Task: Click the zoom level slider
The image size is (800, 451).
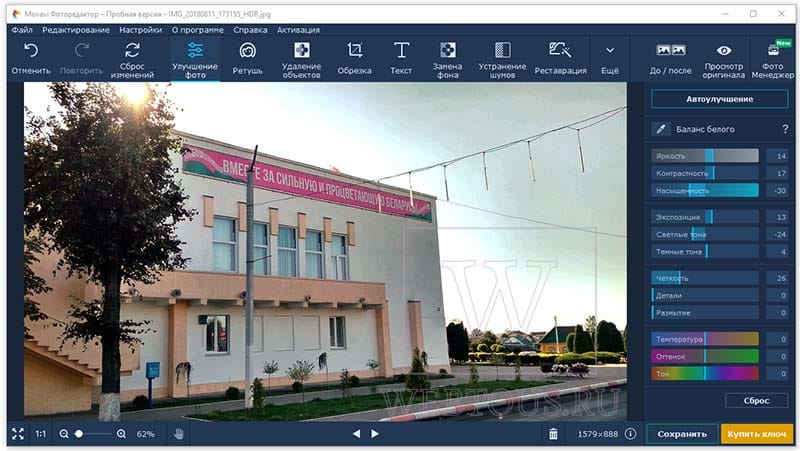Action: 93,434
